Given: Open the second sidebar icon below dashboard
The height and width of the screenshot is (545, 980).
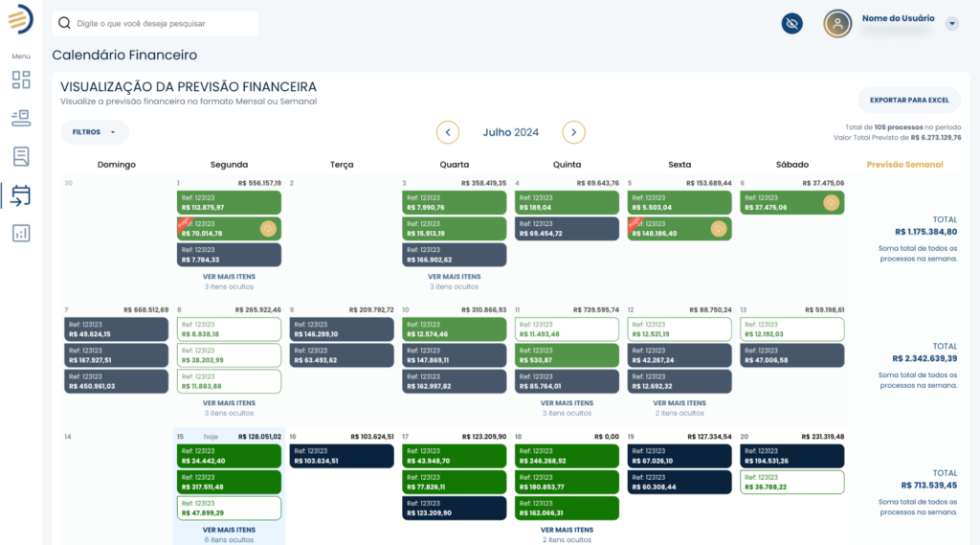Looking at the screenshot, I should click(21, 118).
